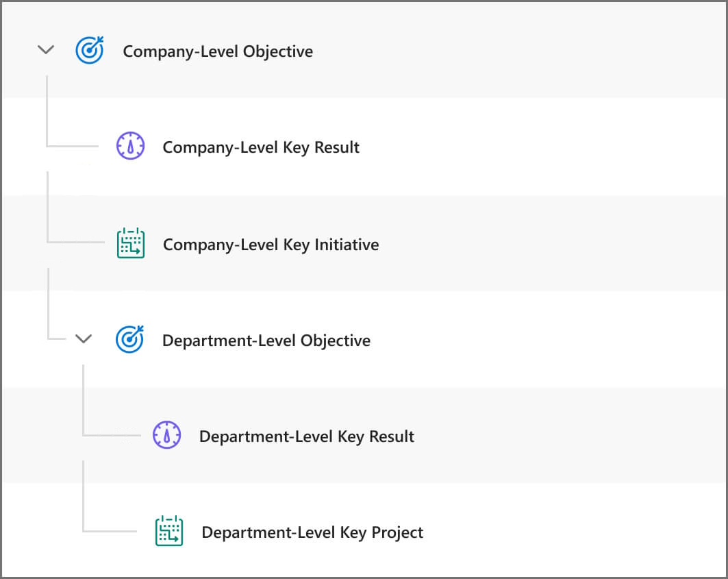728x579 pixels.
Task: Click the Department-Level Key Project calendar icon
Action: point(169,530)
